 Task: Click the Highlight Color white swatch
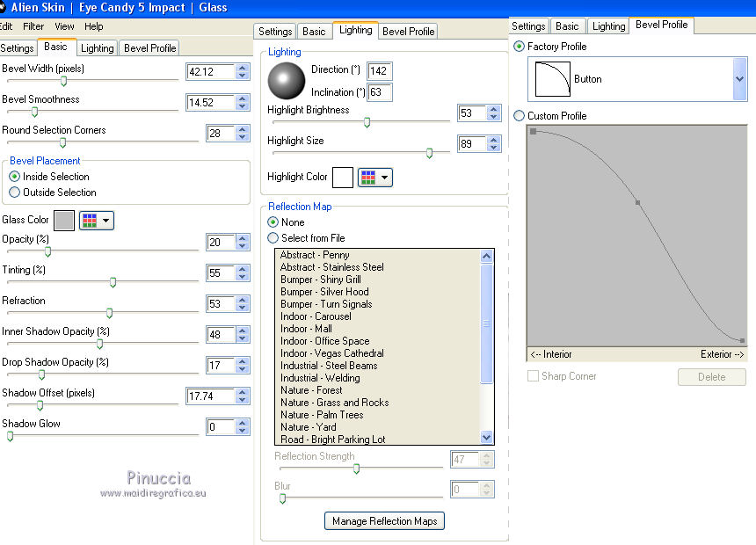(343, 178)
